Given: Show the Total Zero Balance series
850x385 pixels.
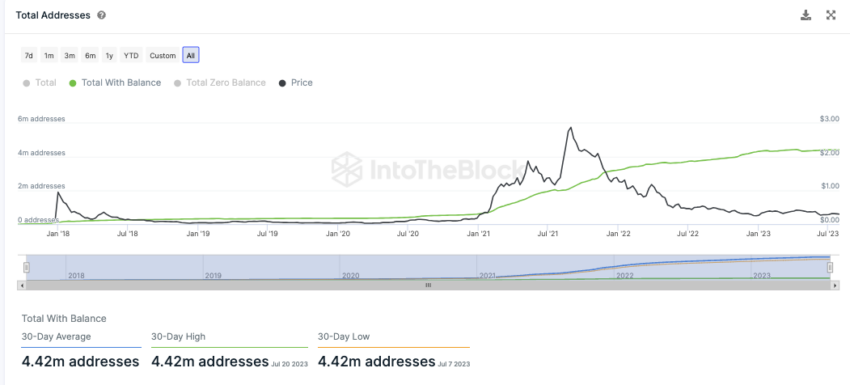Looking at the screenshot, I should [x=220, y=83].
